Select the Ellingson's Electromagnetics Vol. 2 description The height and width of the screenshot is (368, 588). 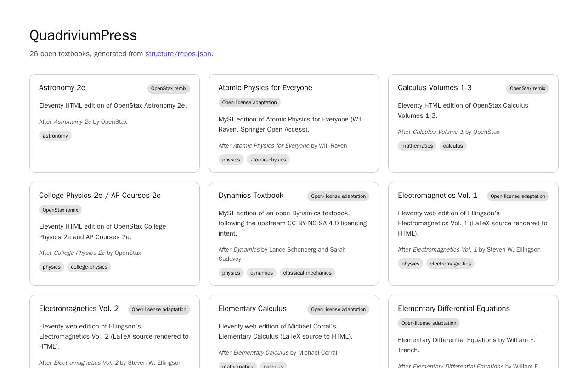point(114,337)
